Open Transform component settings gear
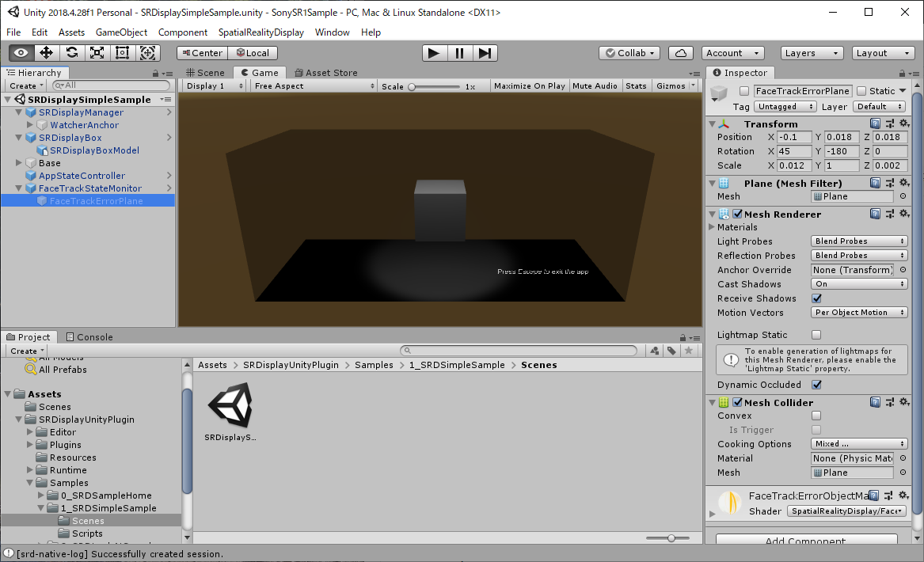Image resolution: width=924 pixels, height=562 pixels. click(904, 123)
